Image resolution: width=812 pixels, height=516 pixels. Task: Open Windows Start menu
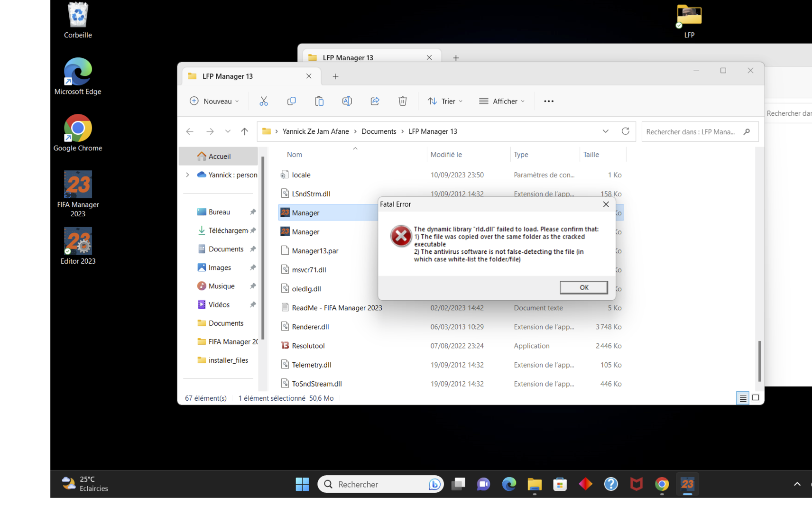pyautogui.click(x=302, y=484)
